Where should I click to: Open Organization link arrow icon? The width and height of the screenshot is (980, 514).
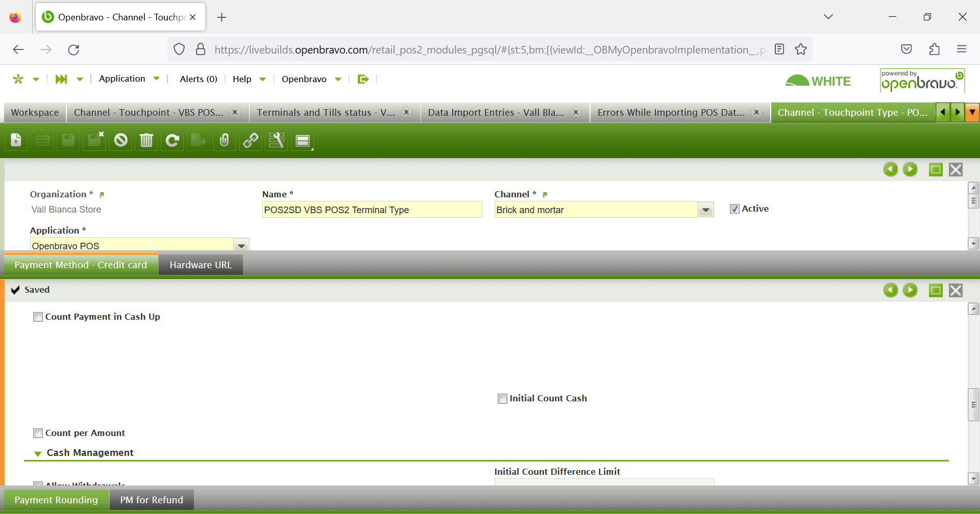click(102, 195)
